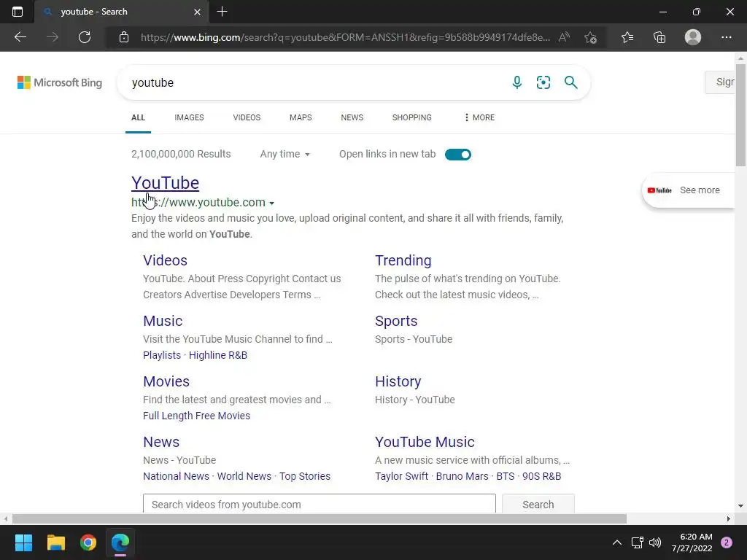Viewport: 747px width, 560px height.
Task: Switch to the ALL results tab
Action: click(x=138, y=117)
